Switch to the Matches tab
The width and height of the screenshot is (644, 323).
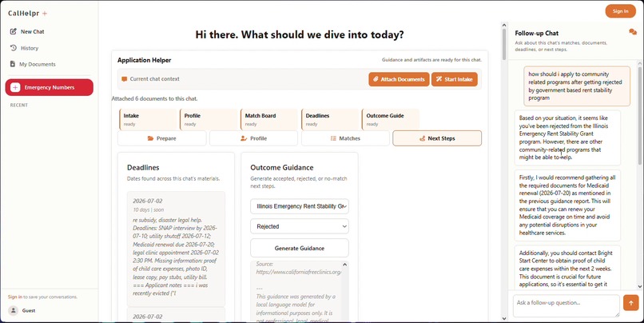pos(345,138)
